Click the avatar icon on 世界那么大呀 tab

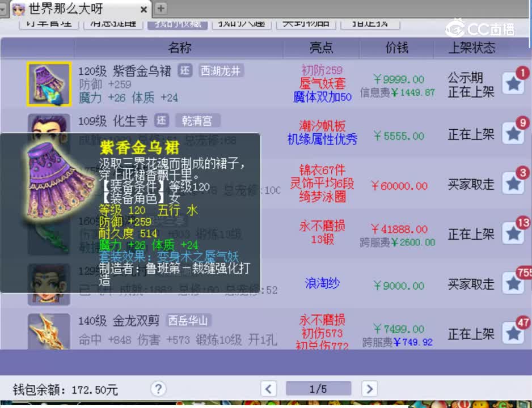[19, 9]
